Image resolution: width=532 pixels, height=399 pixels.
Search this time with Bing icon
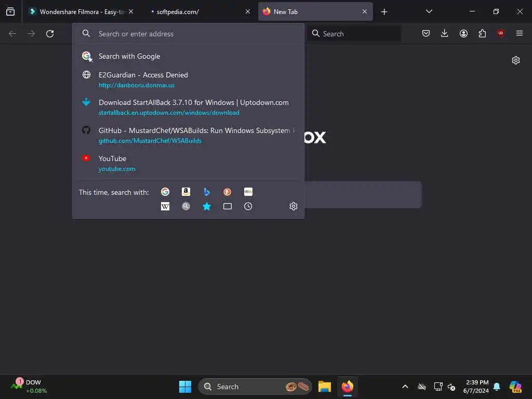(207, 192)
